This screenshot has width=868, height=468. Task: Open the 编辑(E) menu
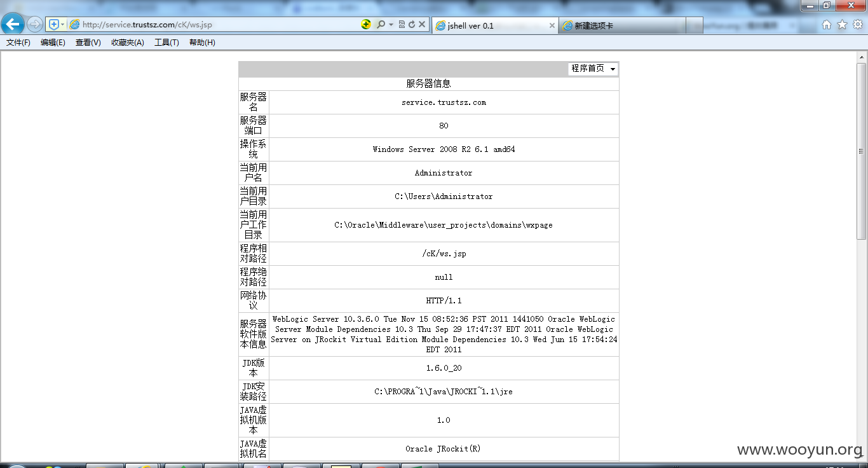53,43
